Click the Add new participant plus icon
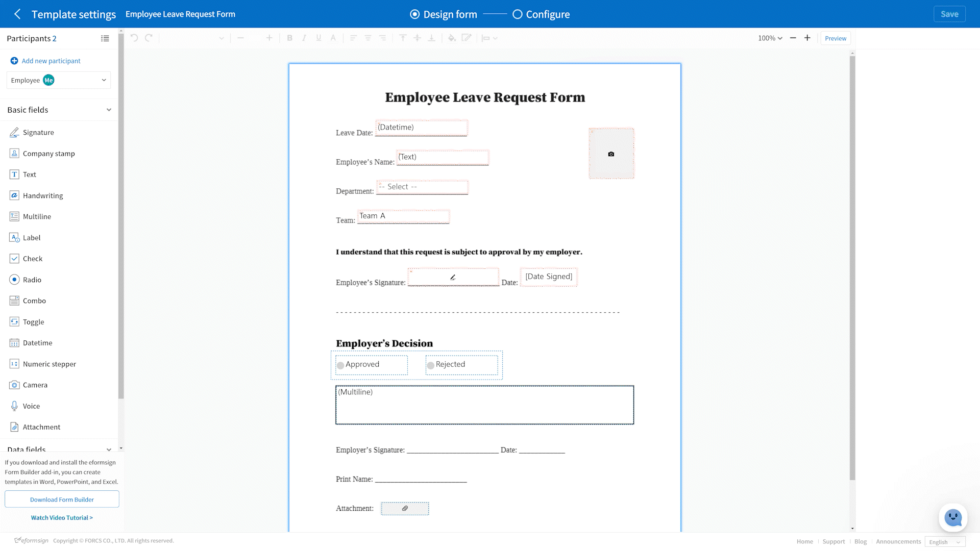 (x=14, y=61)
